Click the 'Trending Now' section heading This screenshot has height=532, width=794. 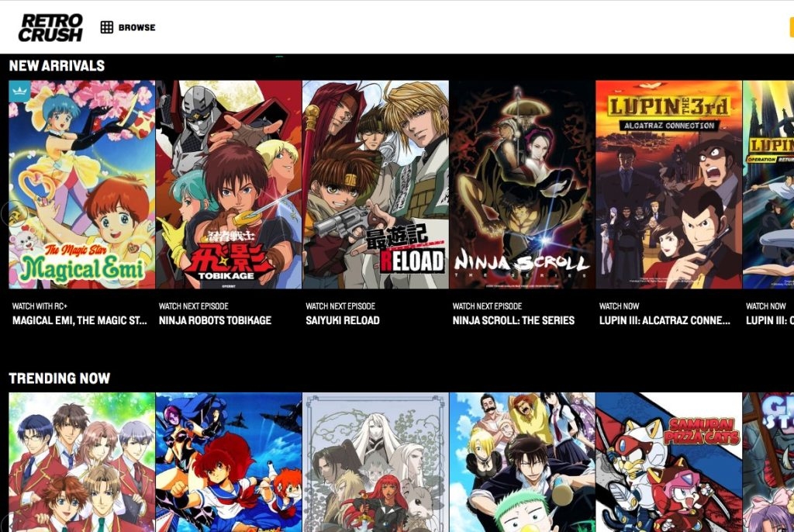pyautogui.click(x=59, y=378)
